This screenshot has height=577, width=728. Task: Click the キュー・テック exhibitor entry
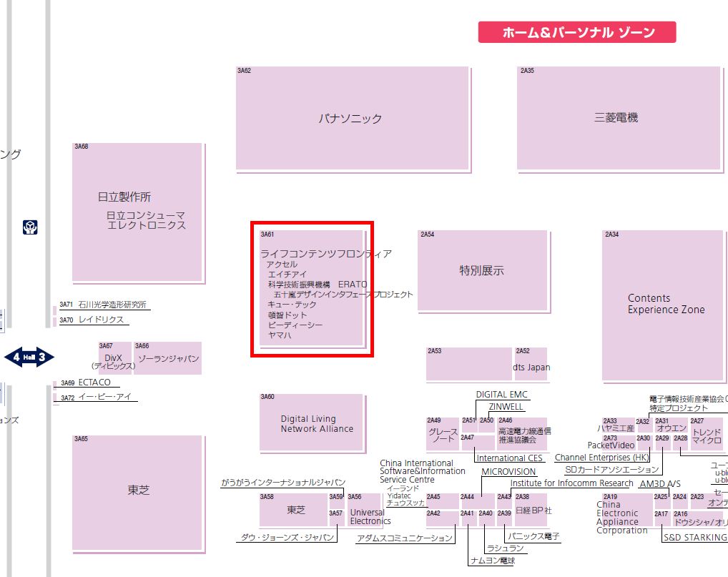292,305
